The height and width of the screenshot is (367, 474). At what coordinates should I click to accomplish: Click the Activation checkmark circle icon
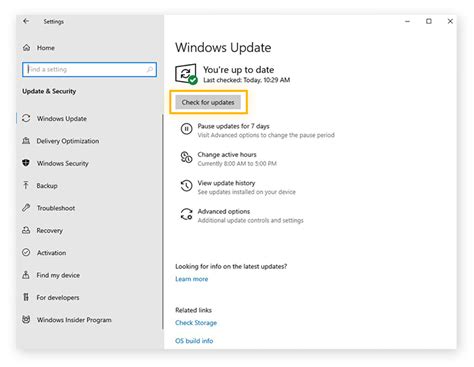tap(26, 252)
